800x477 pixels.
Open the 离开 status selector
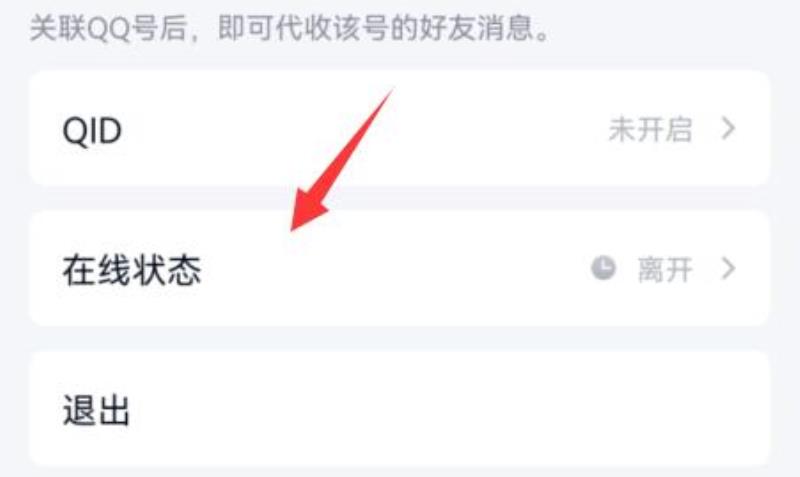665,269
